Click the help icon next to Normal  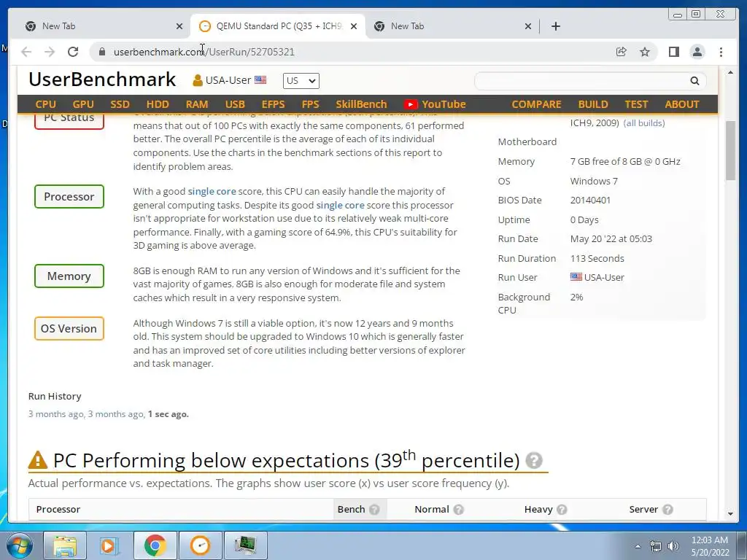click(x=458, y=510)
